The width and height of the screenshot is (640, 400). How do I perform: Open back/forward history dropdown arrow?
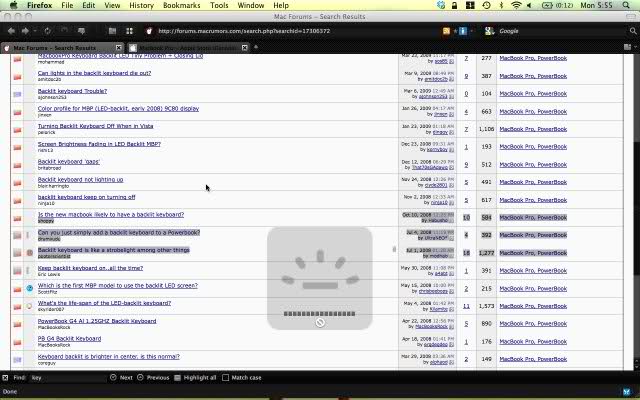point(35,31)
